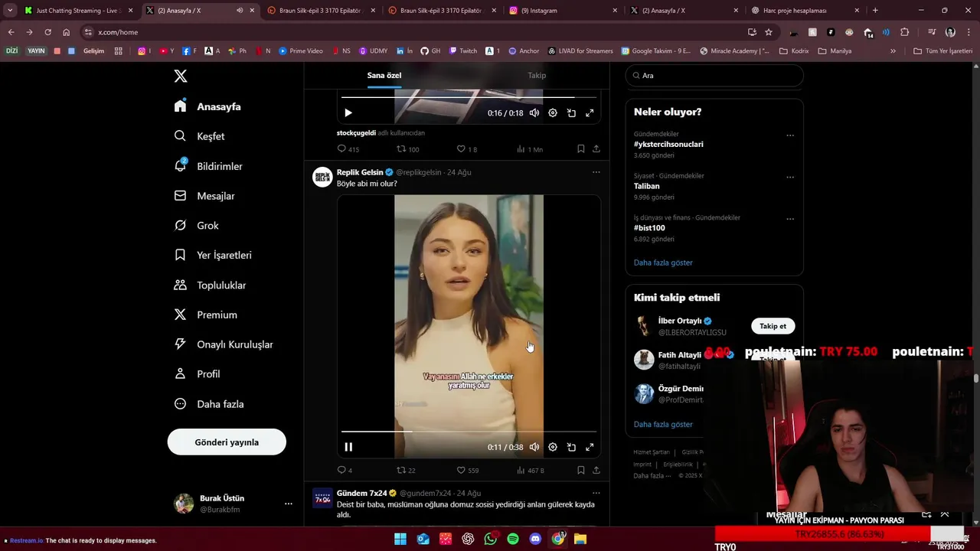
Task: Reload the page in browser
Action: [x=47, y=32]
